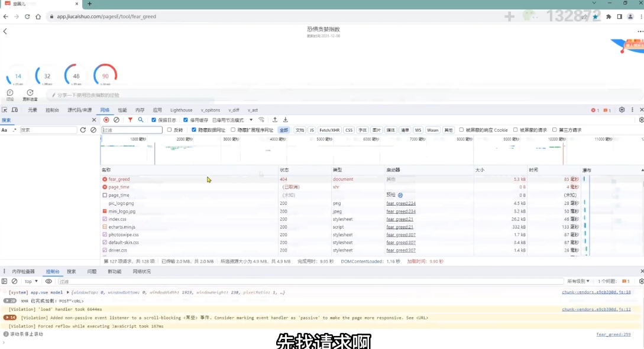Click the eye icon to create live expression
Viewport: 644px width, 349px height.
(48, 282)
